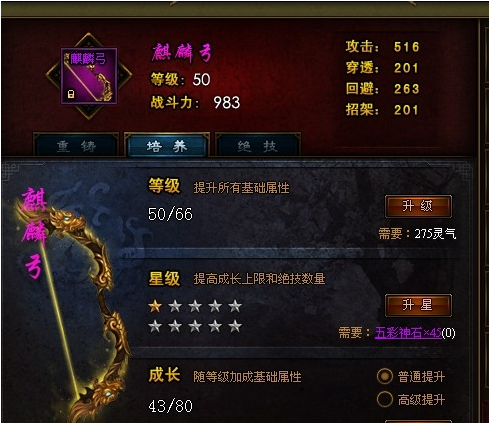The image size is (489, 423).
Task: Click the second star in top row
Action: tap(175, 306)
